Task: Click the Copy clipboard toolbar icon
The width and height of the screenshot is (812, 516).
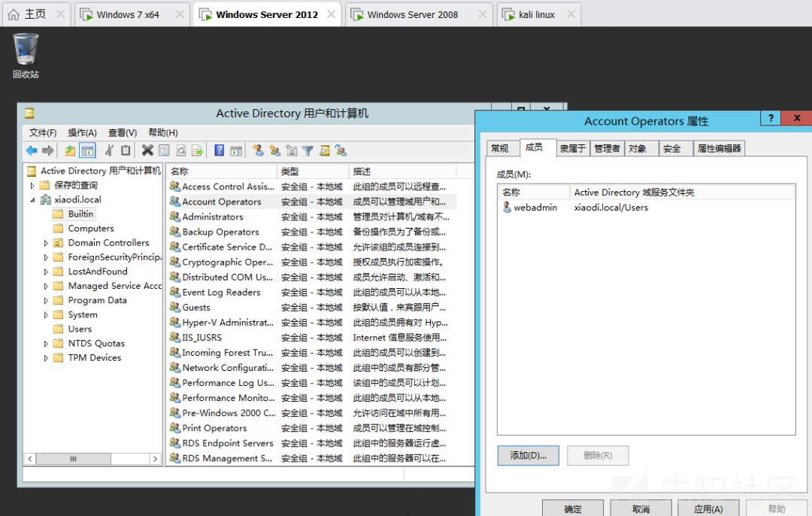Action: coord(126,150)
